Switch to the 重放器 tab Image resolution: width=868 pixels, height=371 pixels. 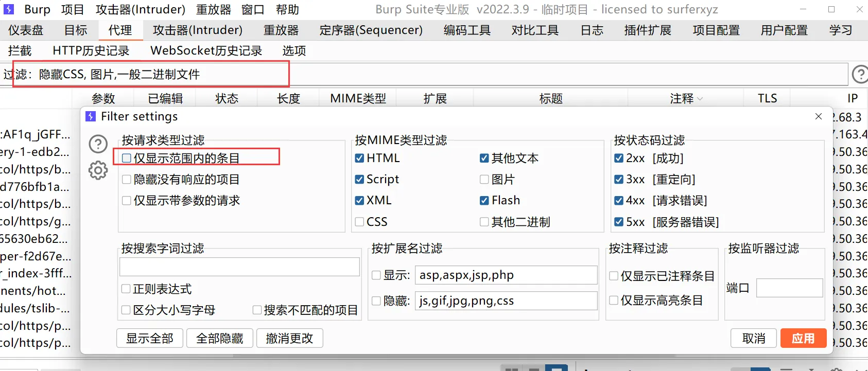(281, 30)
